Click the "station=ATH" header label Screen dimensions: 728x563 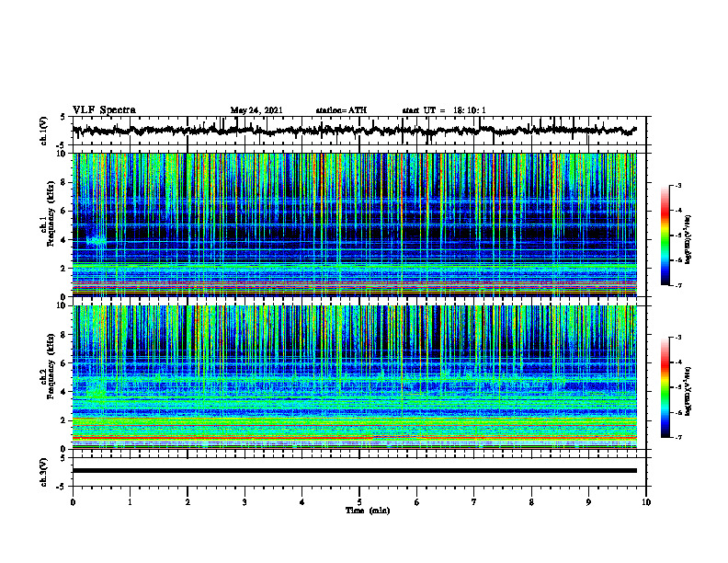point(341,110)
